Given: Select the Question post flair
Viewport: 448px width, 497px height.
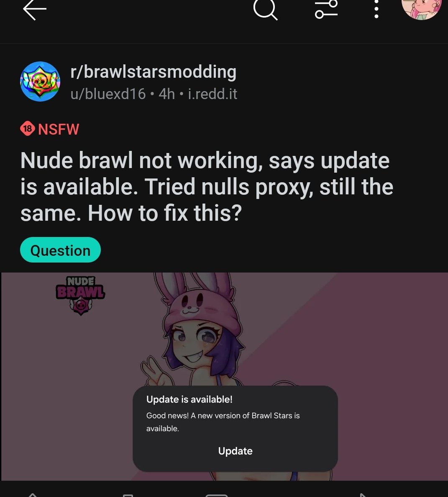Looking at the screenshot, I should pyautogui.click(x=60, y=250).
